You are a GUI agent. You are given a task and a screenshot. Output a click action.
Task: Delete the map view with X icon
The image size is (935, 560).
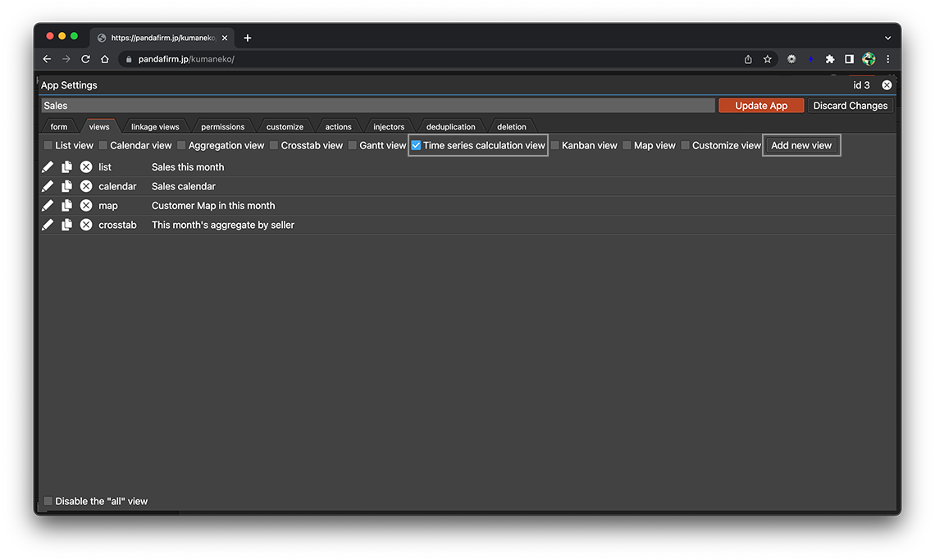click(x=86, y=206)
